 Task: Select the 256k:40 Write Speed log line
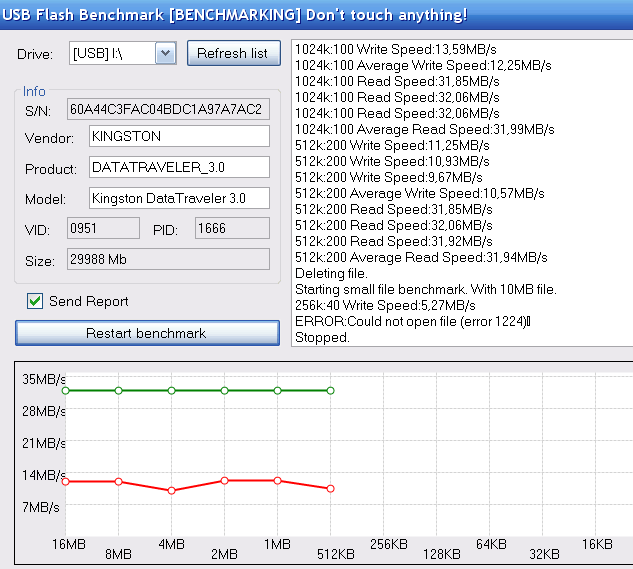click(385, 305)
